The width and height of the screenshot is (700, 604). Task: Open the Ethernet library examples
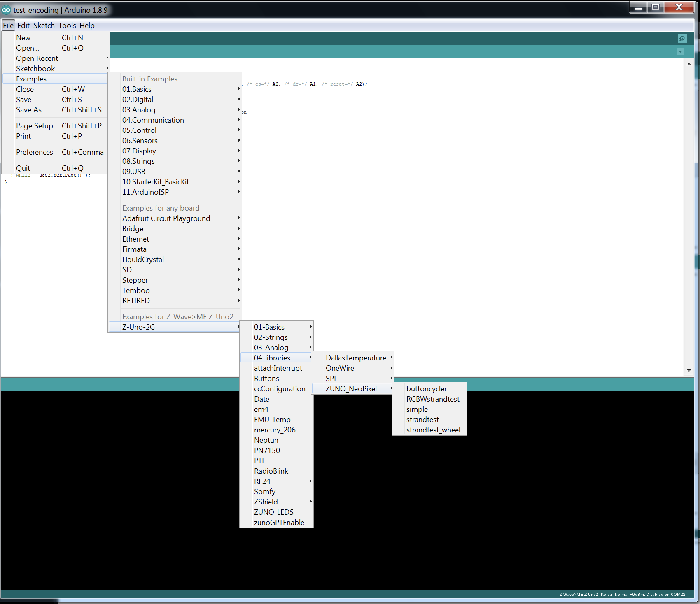[x=175, y=239]
